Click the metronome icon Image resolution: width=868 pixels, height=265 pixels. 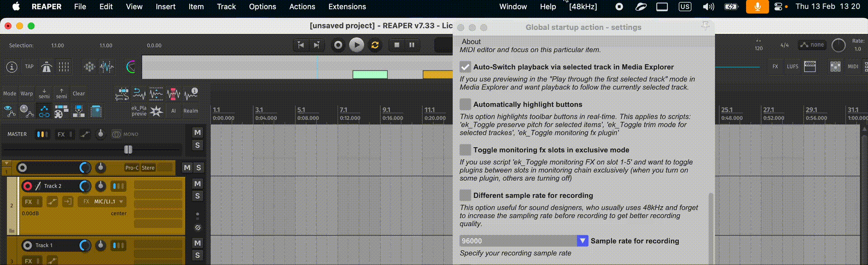[x=47, y=67]
